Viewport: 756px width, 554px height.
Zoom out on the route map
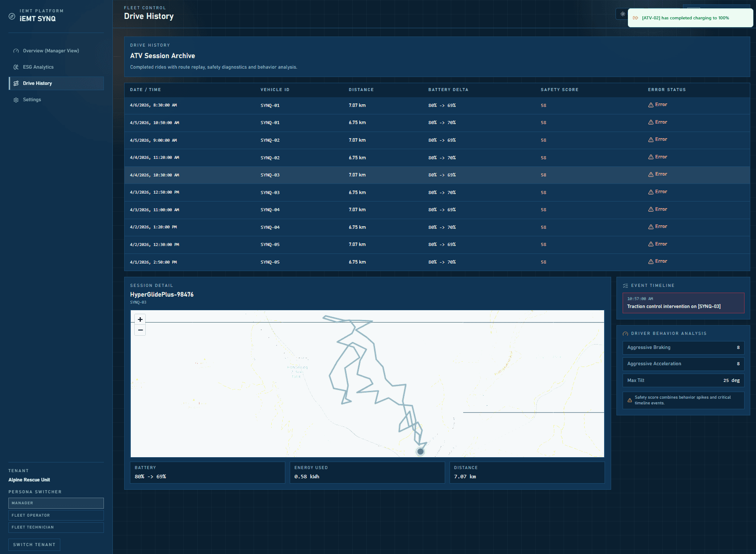(x=140, y=330)
